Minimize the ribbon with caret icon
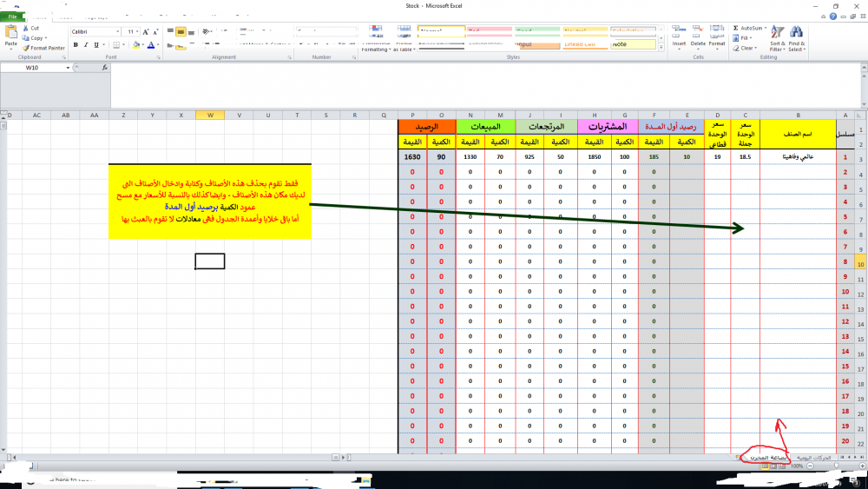Image resolution: width=868 pixels, height=489 pixels. point(823,17)
